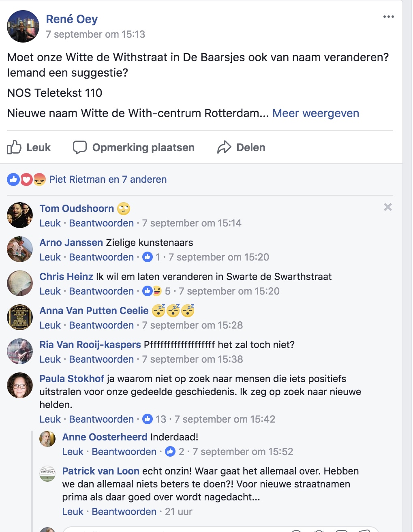Click the Opmerking plaatsen speech bubble icon

[x=80, y=147]
